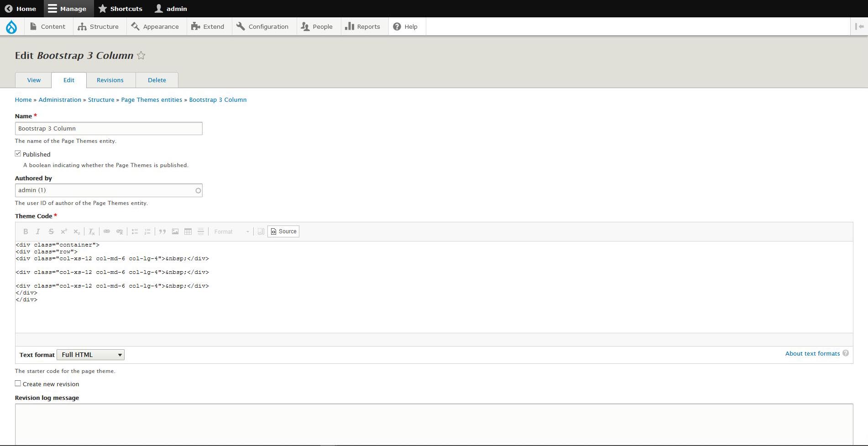Click the Unlink icon

[120, 232]
